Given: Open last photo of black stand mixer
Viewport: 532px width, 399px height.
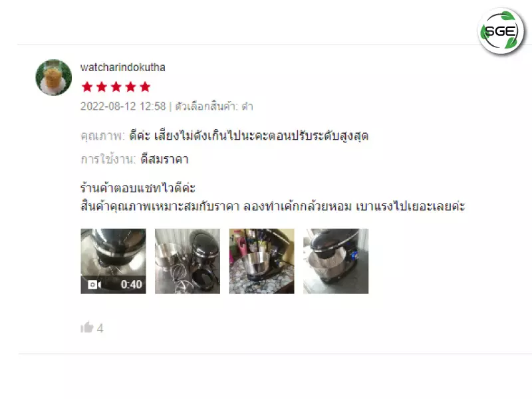Looking at the screenshot, I should [336, 261].
